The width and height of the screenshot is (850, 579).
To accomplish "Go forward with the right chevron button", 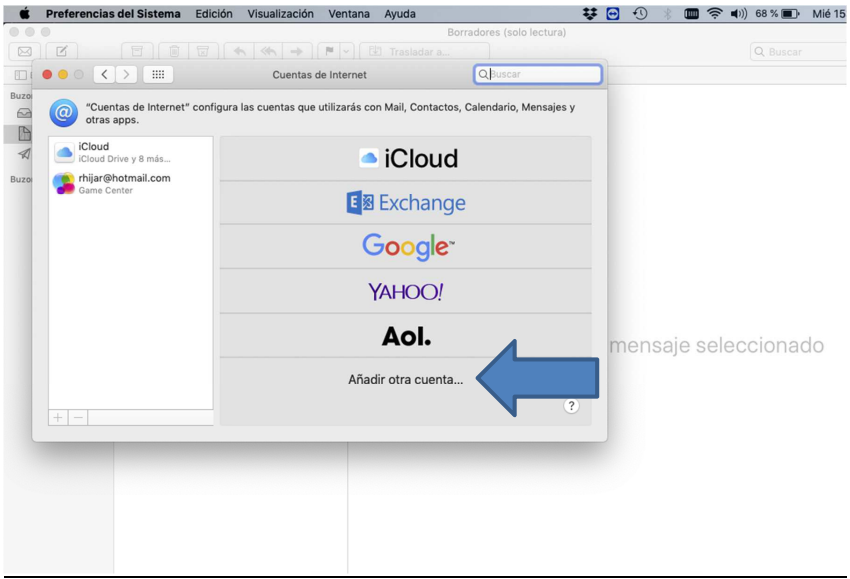I will point(127,74).
